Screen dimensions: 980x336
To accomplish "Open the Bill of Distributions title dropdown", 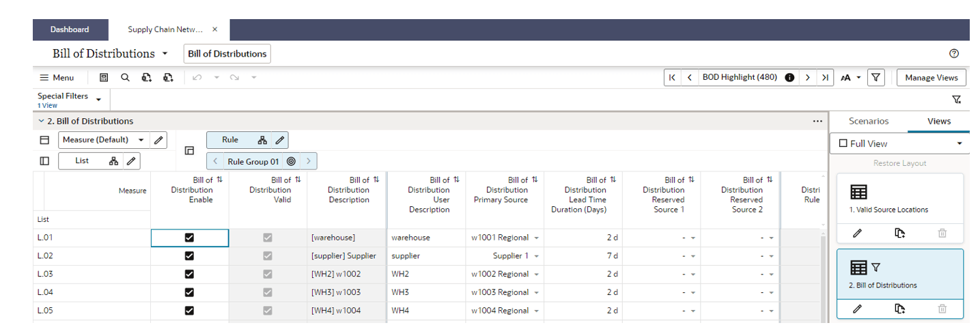I will [x=165, y=53].
